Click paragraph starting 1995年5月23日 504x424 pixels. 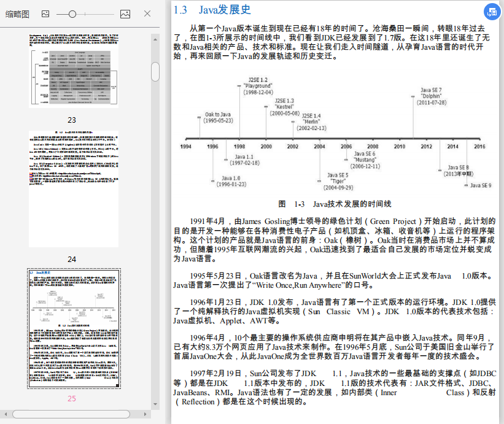point(333,280)
